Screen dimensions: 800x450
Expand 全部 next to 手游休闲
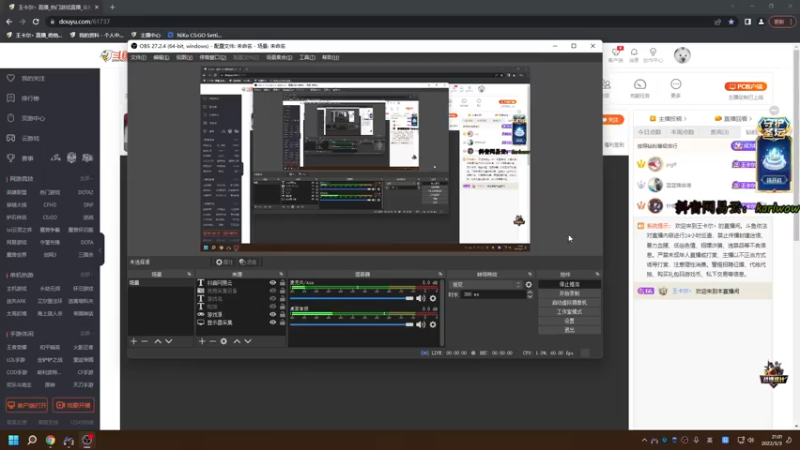click(x=86, y=334)
